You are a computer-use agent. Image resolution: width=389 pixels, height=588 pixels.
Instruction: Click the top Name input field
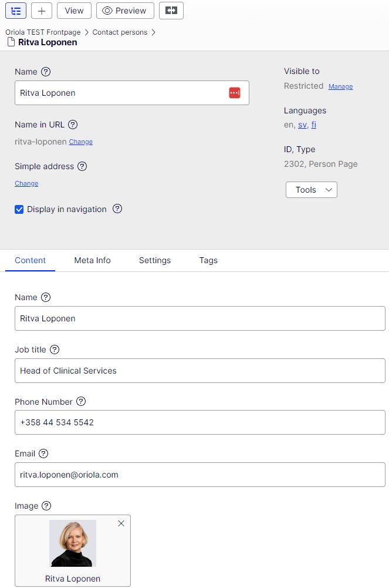132,93
